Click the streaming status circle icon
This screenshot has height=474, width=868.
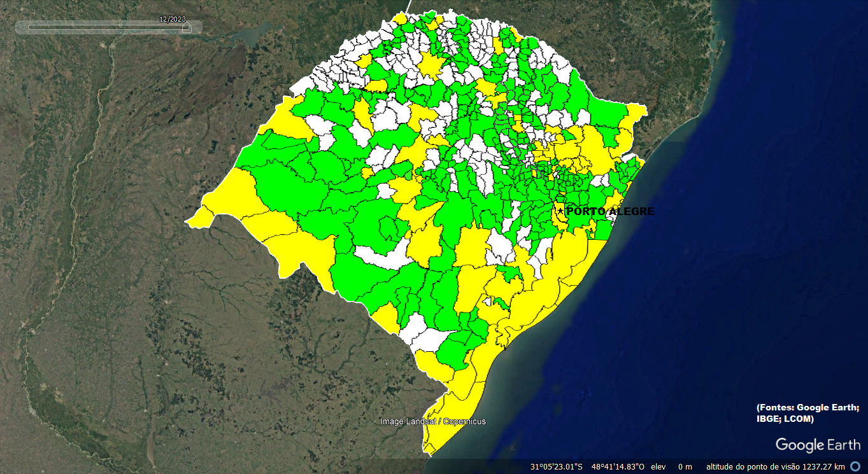tap(855, 466)
